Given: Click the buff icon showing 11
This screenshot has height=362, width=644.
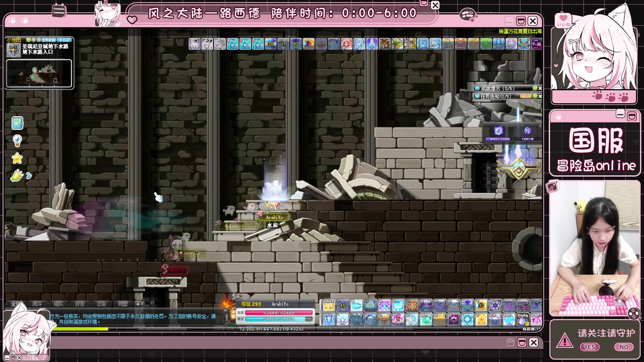Looking at the screenshot, I should (x=283, y=44).
